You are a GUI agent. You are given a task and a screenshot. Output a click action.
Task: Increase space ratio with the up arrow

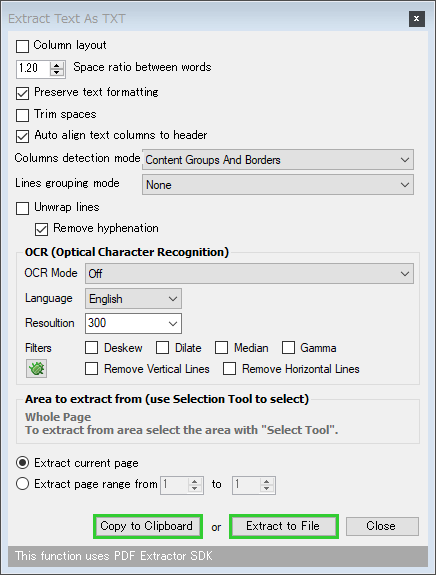(57, 65)
